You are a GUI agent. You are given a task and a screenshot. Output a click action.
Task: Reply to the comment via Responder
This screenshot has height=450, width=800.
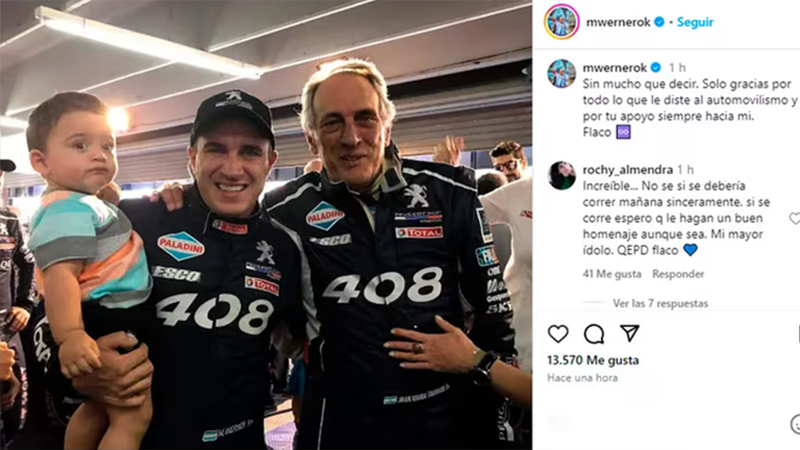tap(678, 274)
